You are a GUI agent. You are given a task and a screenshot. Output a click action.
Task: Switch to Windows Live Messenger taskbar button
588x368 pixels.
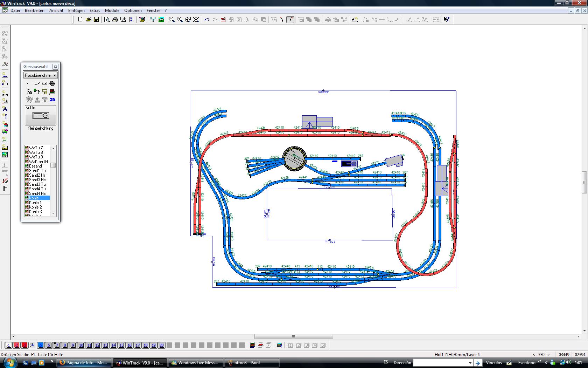point(196,363)
